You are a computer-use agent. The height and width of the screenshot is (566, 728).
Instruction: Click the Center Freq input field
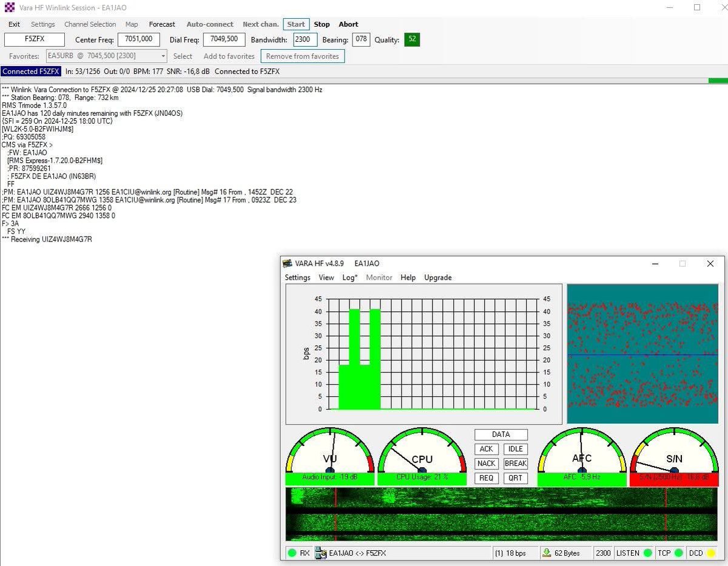(x=139, y=39)
